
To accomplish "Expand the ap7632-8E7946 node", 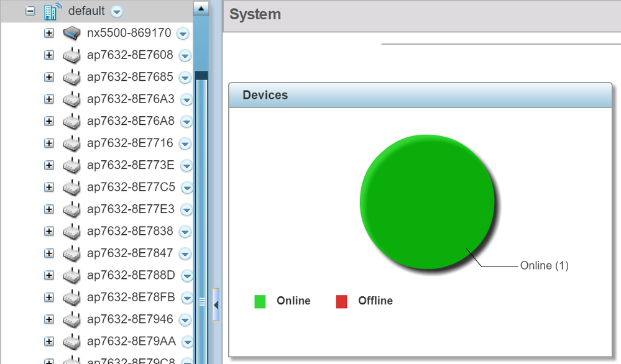I will pyautogui.click(x=48, y=319).
